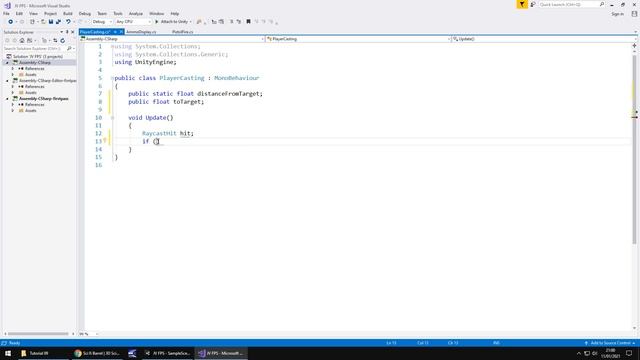Open the Edit menu
This screenshot has width=640, height=360.
[x=19, y=14]
